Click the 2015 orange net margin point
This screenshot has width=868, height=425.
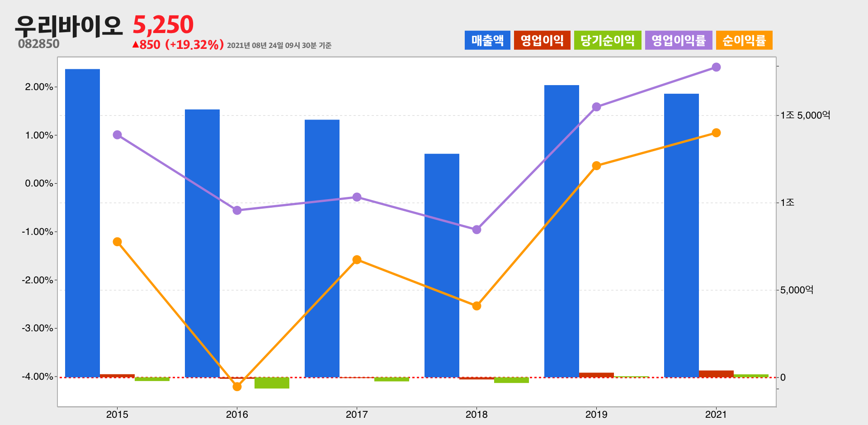[x=118, y=242]
